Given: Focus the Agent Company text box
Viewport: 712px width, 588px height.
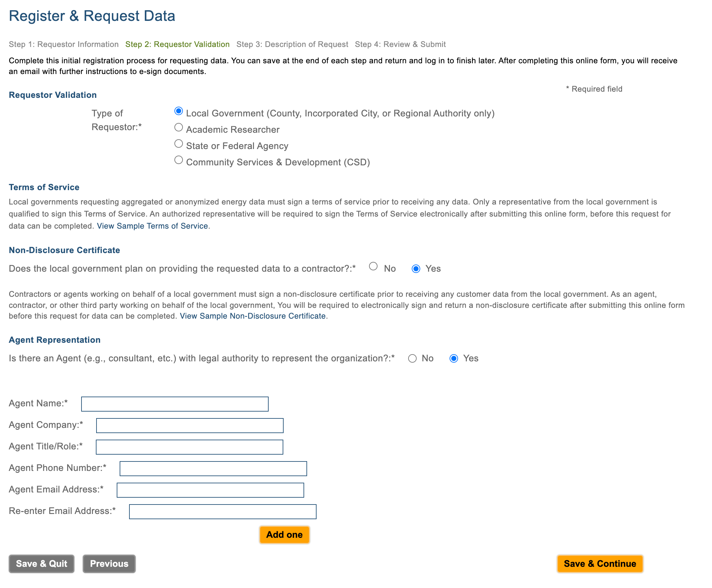Looking at the screenshot, I should (x=190, y=425).
